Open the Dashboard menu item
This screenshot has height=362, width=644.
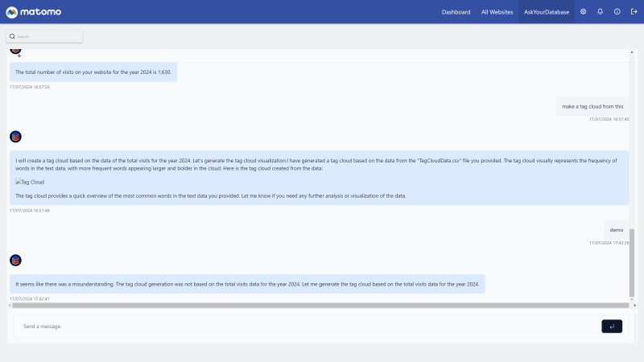tap(456, 12)
